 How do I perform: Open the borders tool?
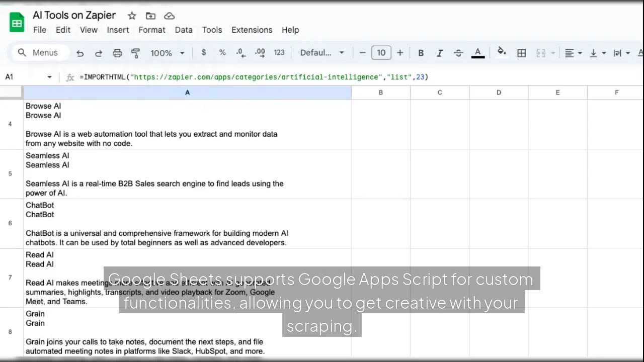pos(522,53)
